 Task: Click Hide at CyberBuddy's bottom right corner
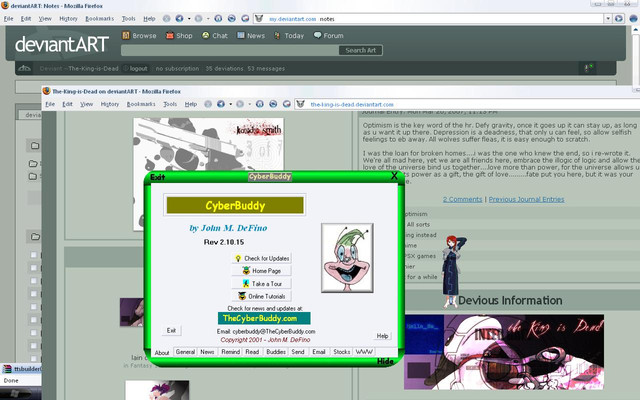385,361
